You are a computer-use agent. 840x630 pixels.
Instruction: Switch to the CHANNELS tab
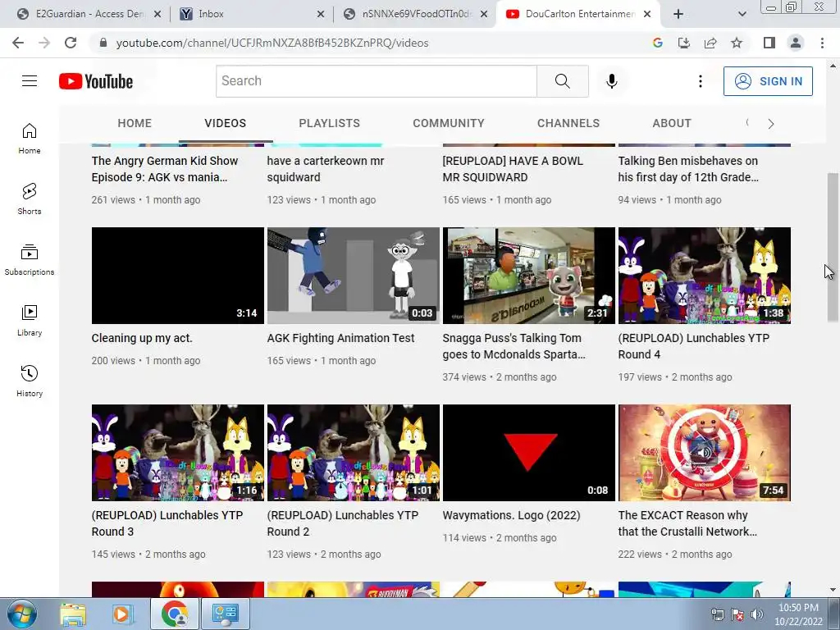coord(568,123)
